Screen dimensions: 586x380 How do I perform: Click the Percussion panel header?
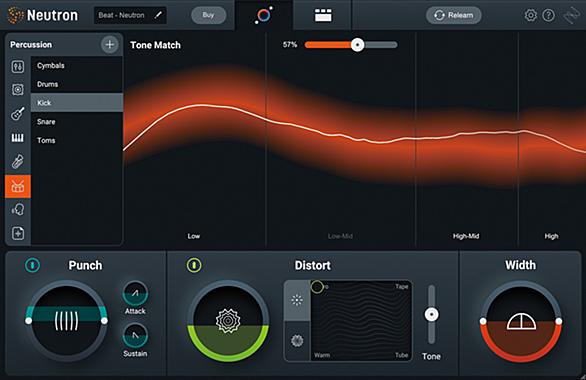pos(31,45)
